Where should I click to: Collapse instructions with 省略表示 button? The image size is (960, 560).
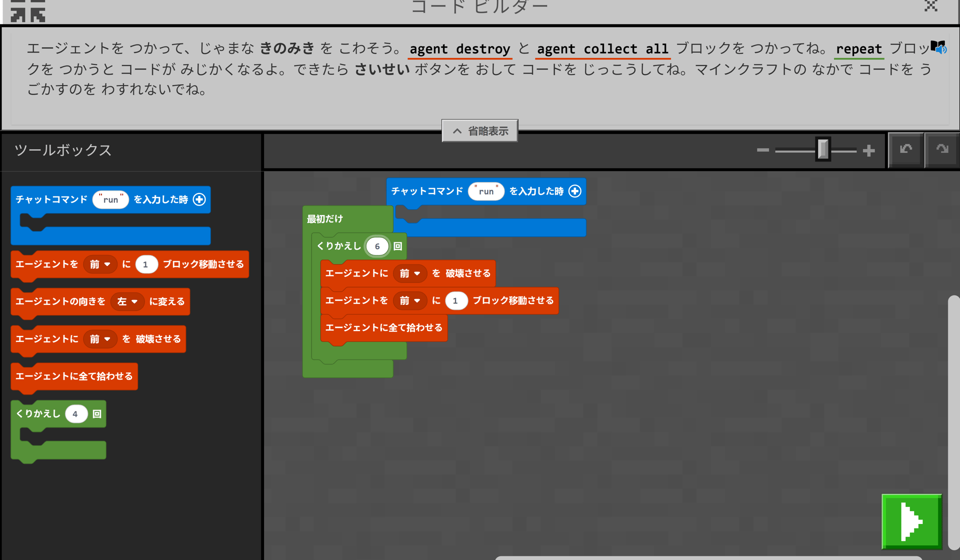(479, 131)
